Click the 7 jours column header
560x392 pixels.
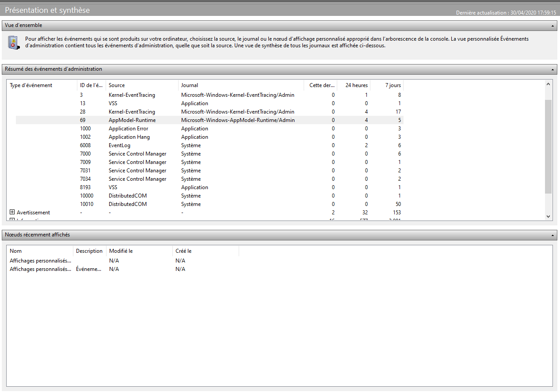pyautogui.click(x=387, y=85)
